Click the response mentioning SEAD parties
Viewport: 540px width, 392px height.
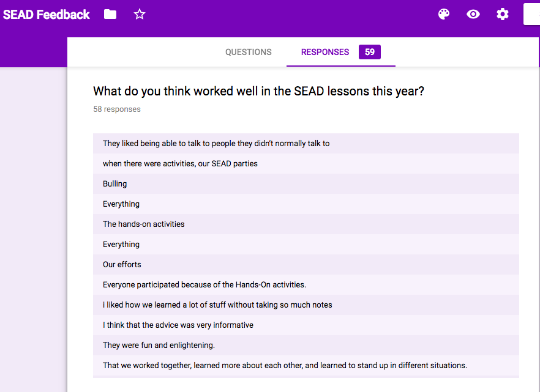pos(180,163)
